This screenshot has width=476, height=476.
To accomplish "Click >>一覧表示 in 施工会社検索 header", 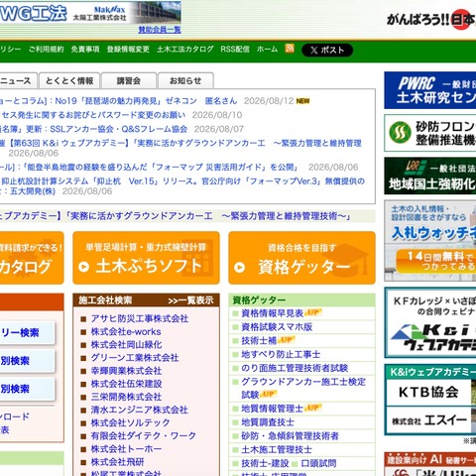I will 190,300.
